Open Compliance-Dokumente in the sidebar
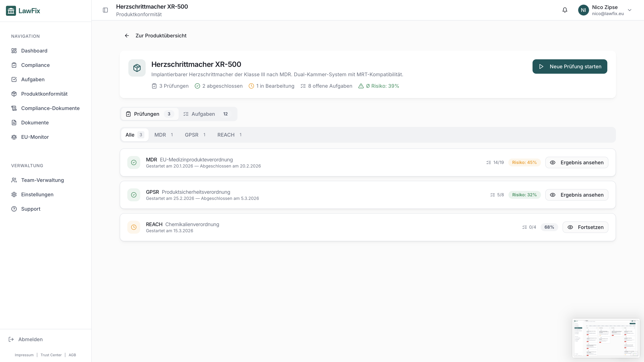Image resolution: width=644 pixels, height=362 pixels. pyautogui.click(x=46, y=108)
